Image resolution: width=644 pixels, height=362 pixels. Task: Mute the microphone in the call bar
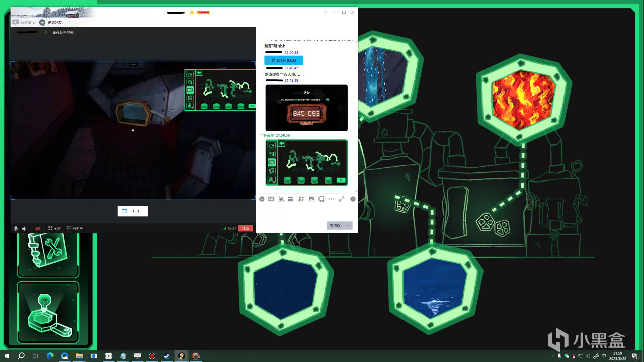(16, 229)
